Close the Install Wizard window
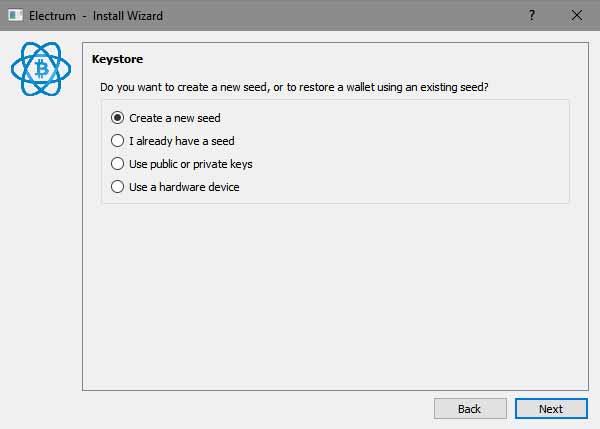This screenshot has height=429, width=600. (577, 15)
